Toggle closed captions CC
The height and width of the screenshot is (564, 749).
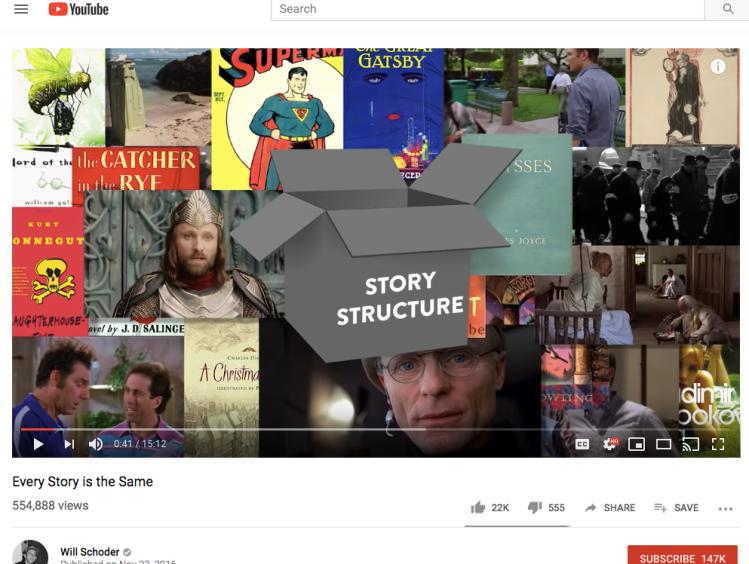[x=582, y=444]
